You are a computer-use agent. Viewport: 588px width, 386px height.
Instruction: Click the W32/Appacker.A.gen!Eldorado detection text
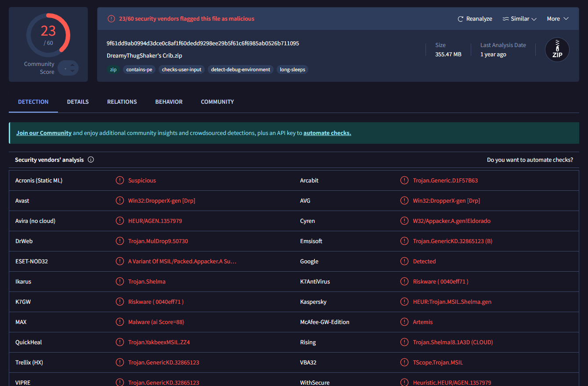pyautogui.click(x=452, y=221)
